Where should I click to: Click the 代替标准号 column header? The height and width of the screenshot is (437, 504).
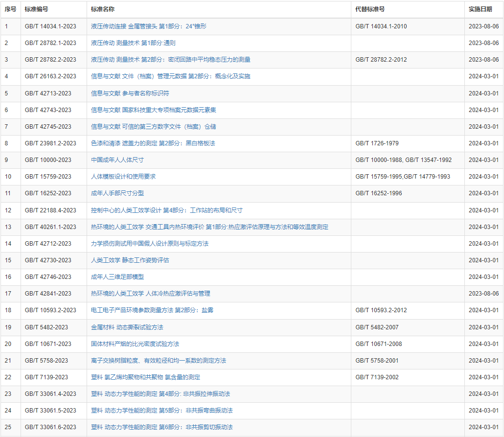coord(370,9)
